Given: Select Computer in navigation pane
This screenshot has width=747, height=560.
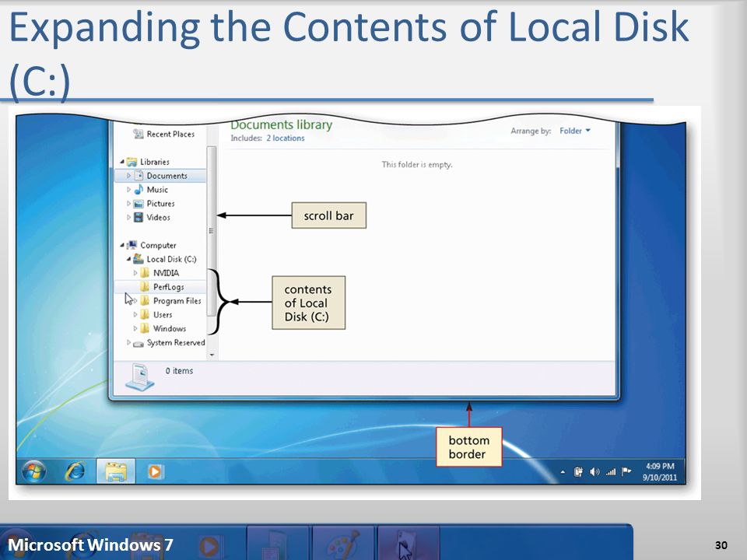Looking at the screenshot, I should click(x=158, y=245).
